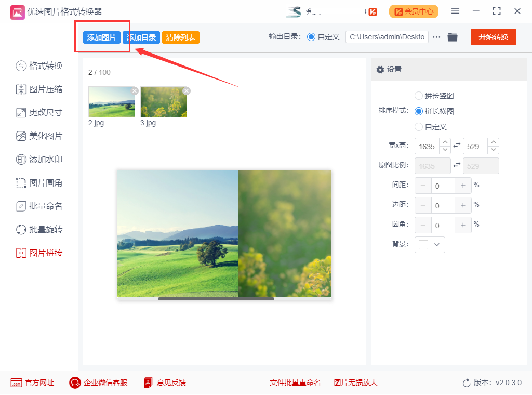The image size is (532, 395).
Task: Increase 边距 margin with plus button
Action: click(x=463, y=205)
